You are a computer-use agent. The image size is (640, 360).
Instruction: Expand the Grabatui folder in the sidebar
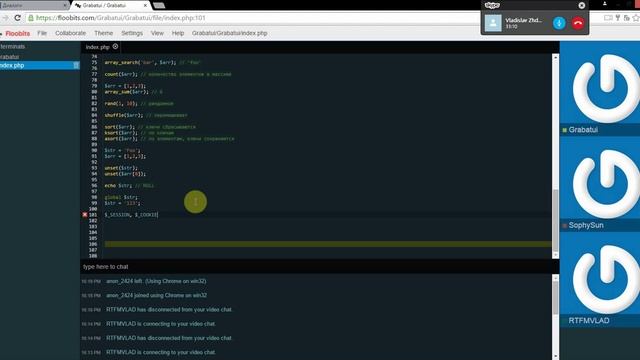coord(10,57)
